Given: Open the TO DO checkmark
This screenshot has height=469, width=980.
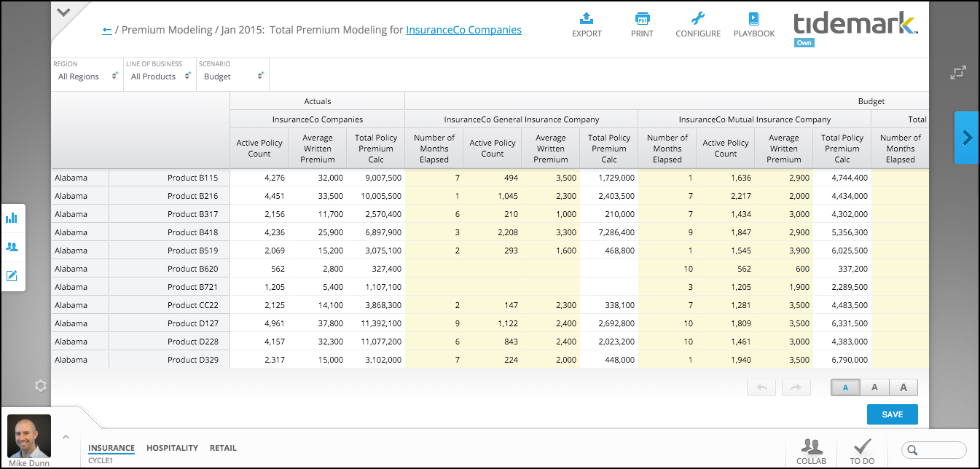Looking at the screenshot, I should [862, 452].
